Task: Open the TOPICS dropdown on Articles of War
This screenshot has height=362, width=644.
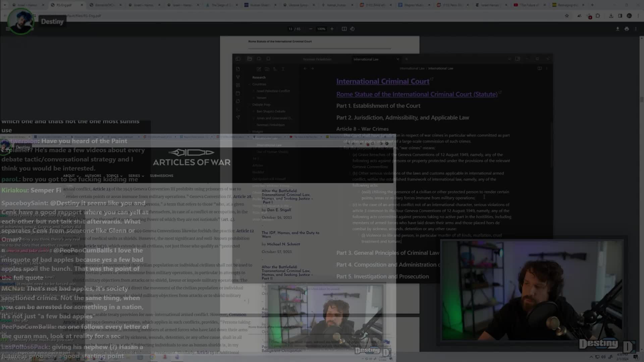Action: (x=114, y=176)
